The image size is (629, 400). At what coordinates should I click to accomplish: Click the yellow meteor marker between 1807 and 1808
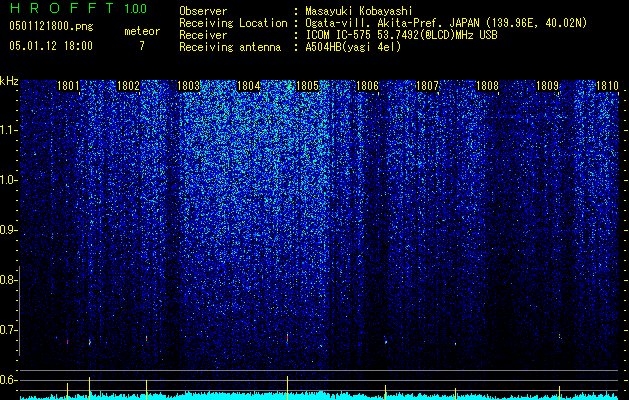click(455, 394)
